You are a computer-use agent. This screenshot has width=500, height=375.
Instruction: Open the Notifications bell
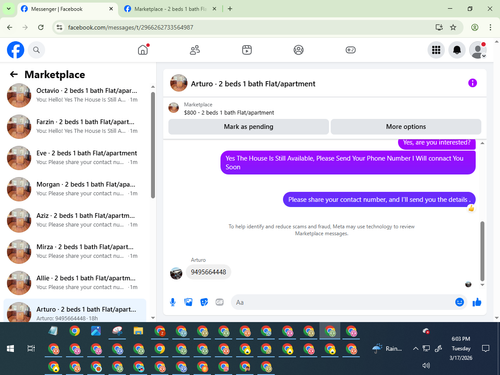coord(457,50)
